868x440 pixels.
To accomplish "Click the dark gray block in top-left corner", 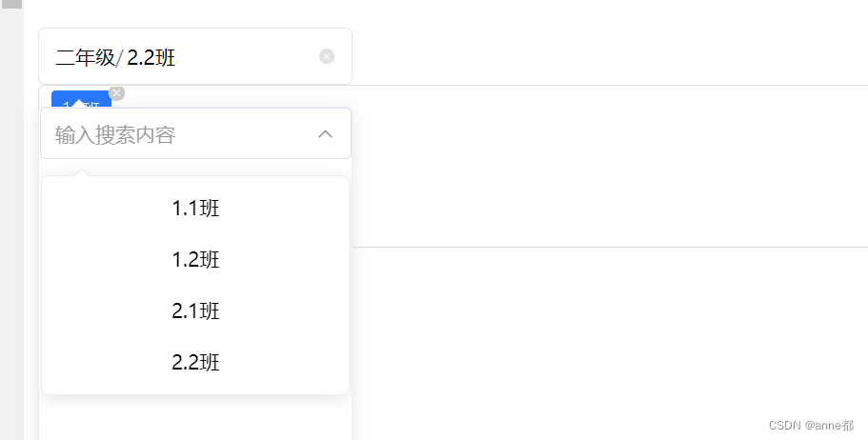I will click(11, 4).
